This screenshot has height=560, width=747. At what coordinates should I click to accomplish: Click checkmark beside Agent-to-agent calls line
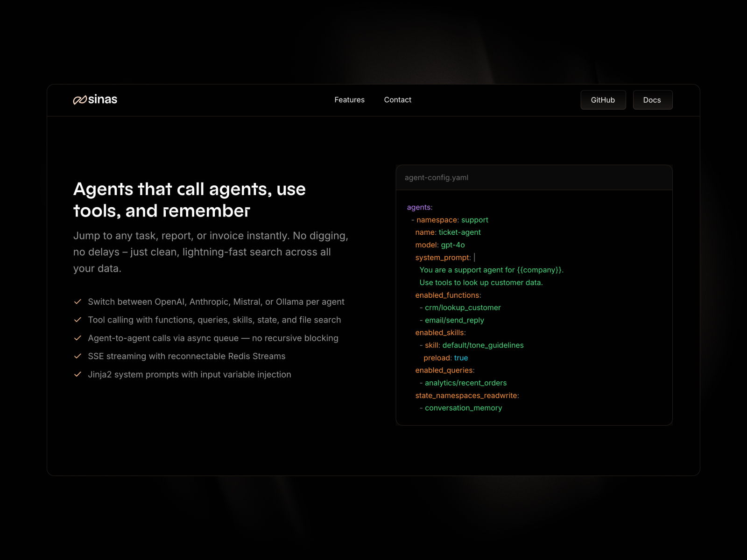tap(78, 338)
